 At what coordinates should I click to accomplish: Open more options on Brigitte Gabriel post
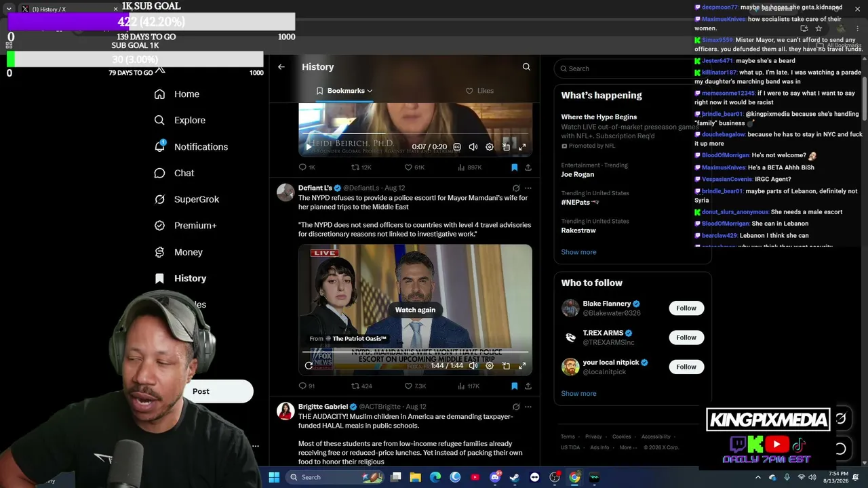[528, 407]
